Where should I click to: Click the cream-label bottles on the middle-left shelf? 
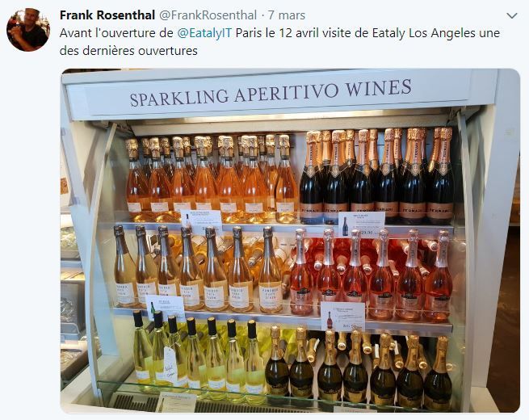pos(199,269)
